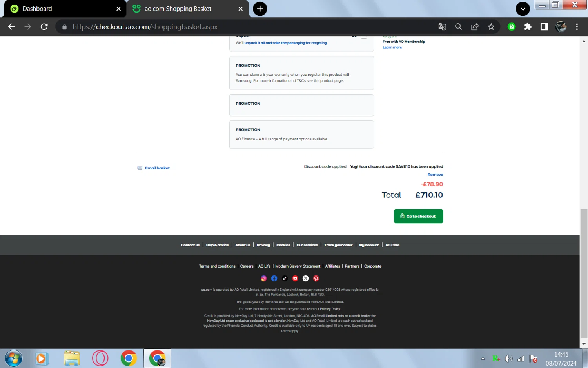This screenshot has width=588, height=368.
Task: Open Windows Start button
Action: [x=14, y=359]
